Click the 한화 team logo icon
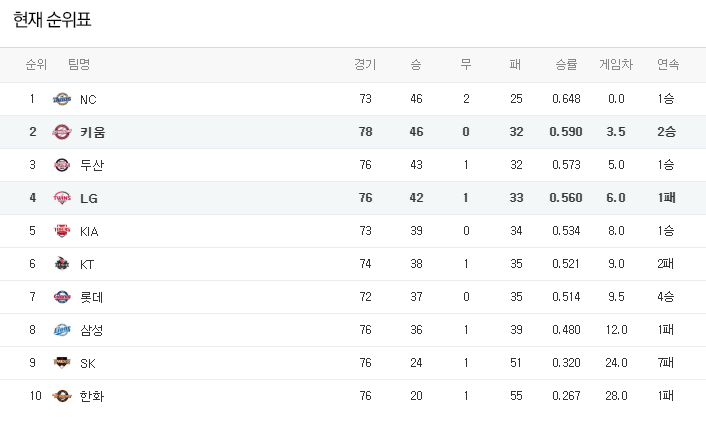706x432 pixels. pyautogui.click(x=62, y=396)
